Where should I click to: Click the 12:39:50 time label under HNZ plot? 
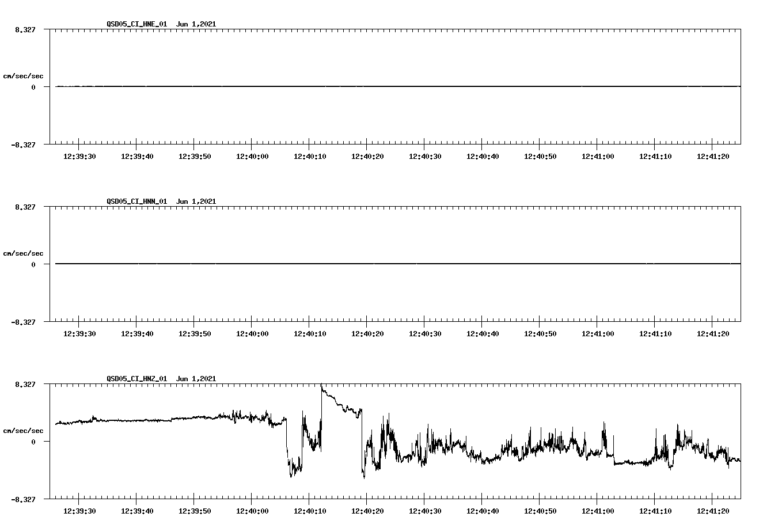point(195,511)
